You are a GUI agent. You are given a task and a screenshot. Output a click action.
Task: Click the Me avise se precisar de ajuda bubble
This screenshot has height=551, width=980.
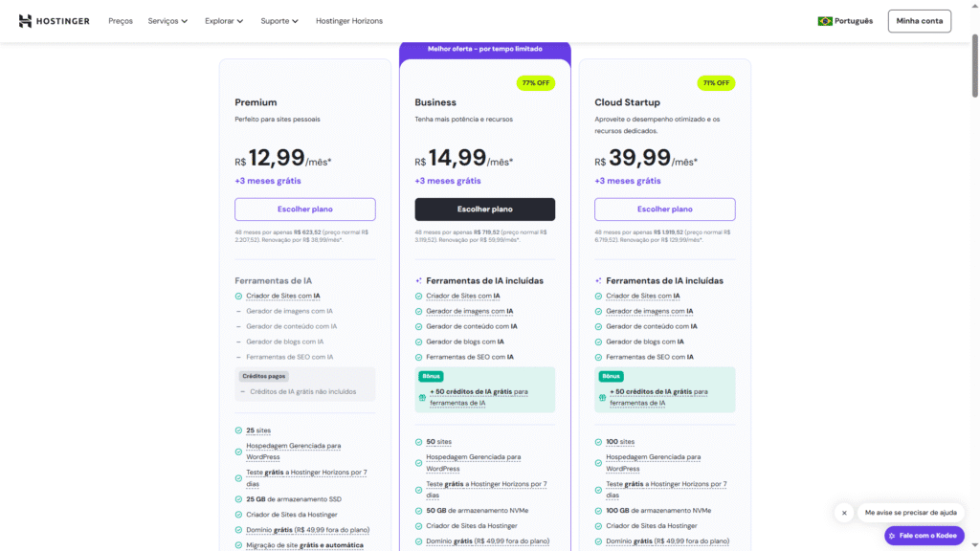pos(911,513)
